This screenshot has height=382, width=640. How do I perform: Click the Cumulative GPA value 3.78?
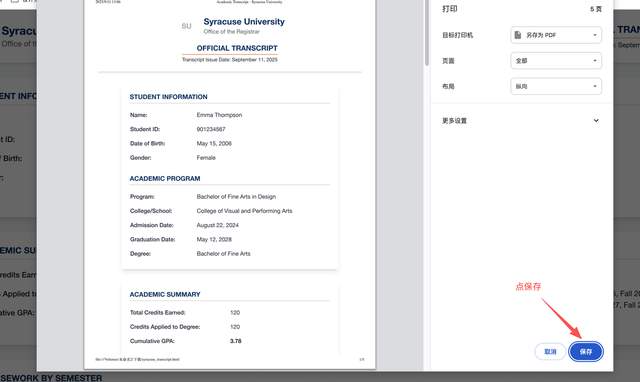236,341
